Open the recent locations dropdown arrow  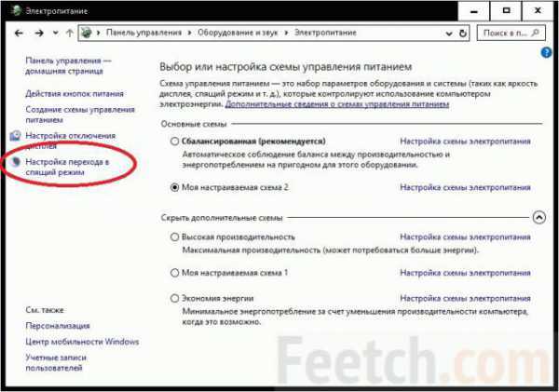[55, 33]
